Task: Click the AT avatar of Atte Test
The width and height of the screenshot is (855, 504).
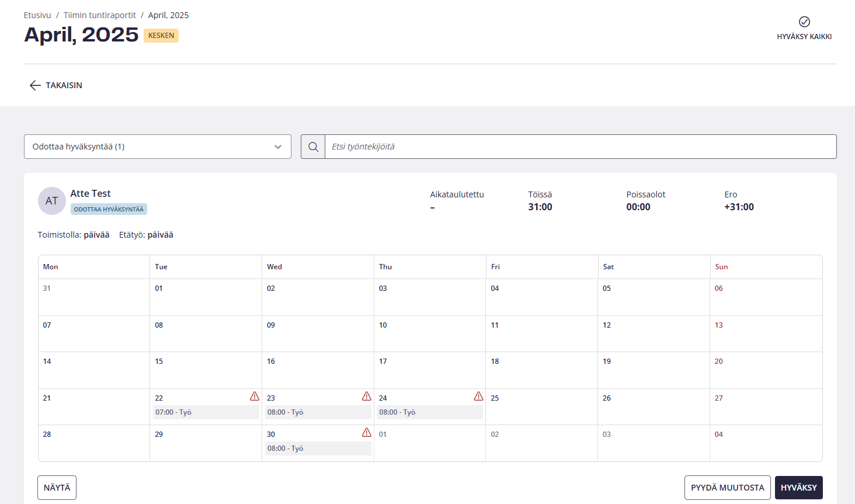Action: tap(52, 201)
